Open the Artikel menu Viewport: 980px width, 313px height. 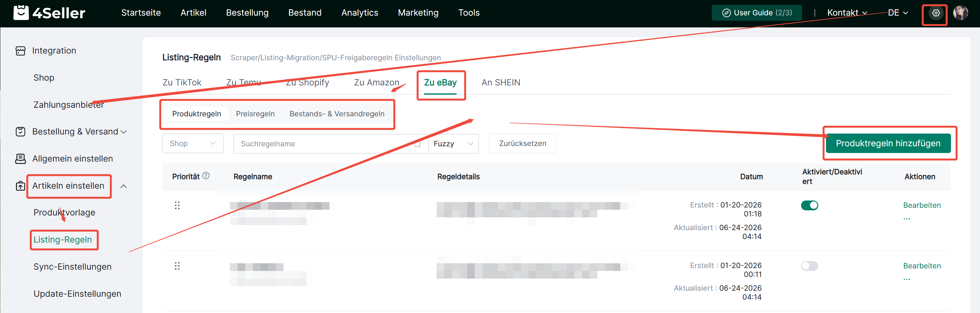pos(193,13)
